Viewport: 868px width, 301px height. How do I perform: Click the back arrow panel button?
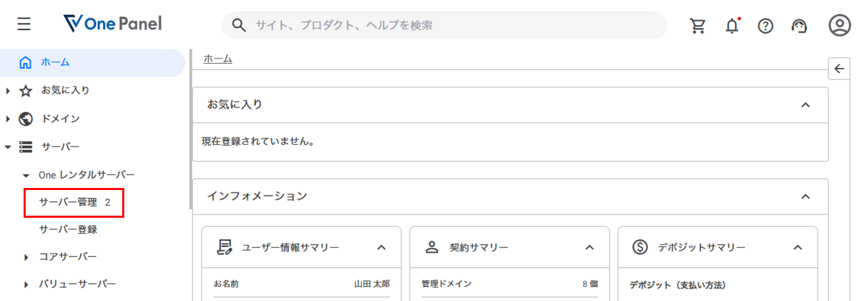[839, 69]
